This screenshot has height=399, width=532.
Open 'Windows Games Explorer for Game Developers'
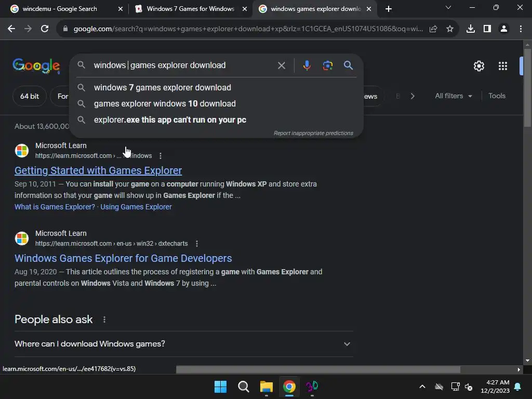coord(123,258)
